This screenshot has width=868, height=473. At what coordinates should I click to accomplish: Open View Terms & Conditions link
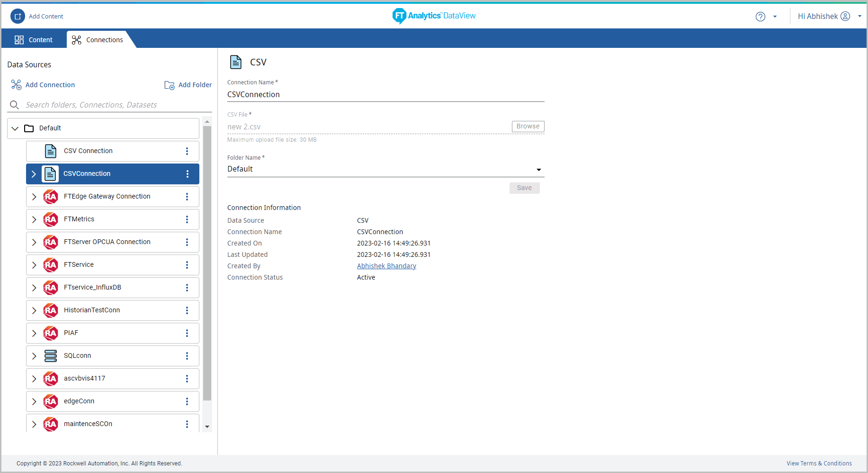coord(819,464)
